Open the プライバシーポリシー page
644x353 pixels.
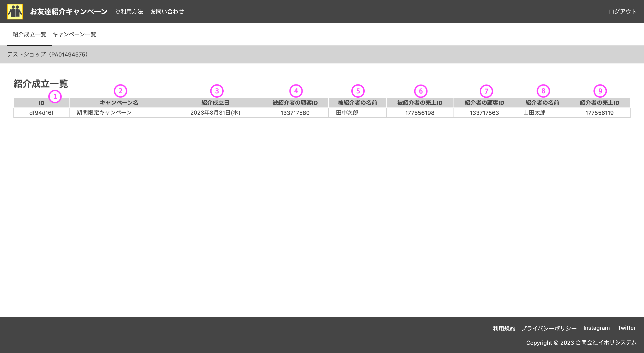click(x=549, y=328)
